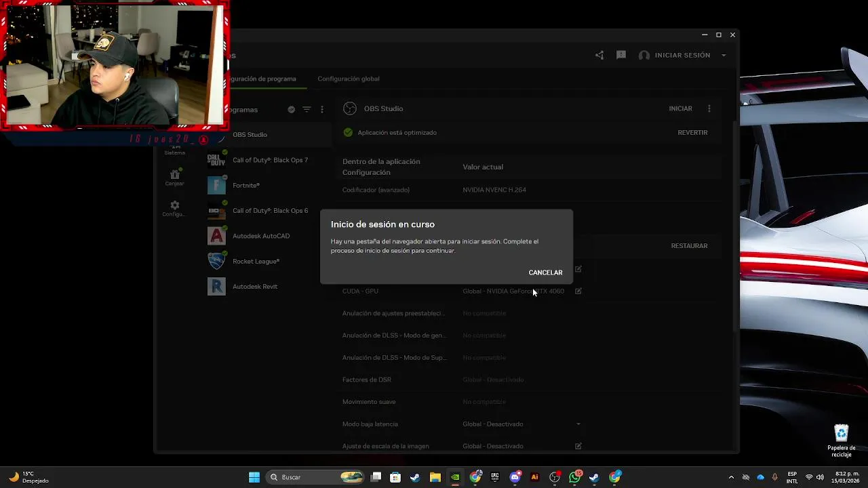Screen dimensions: 868x488
Task: Edit the CUDA - GPU setting
Action: click(578, 291)
